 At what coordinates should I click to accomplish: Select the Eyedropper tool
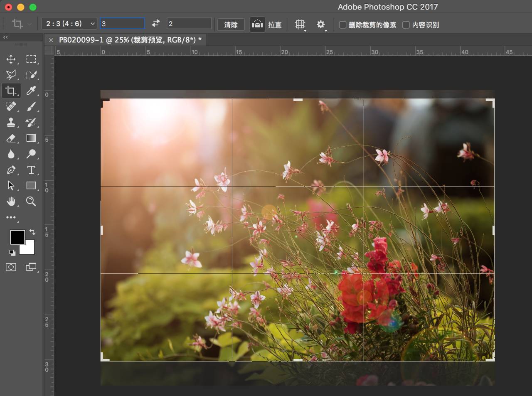pos(31,91)
